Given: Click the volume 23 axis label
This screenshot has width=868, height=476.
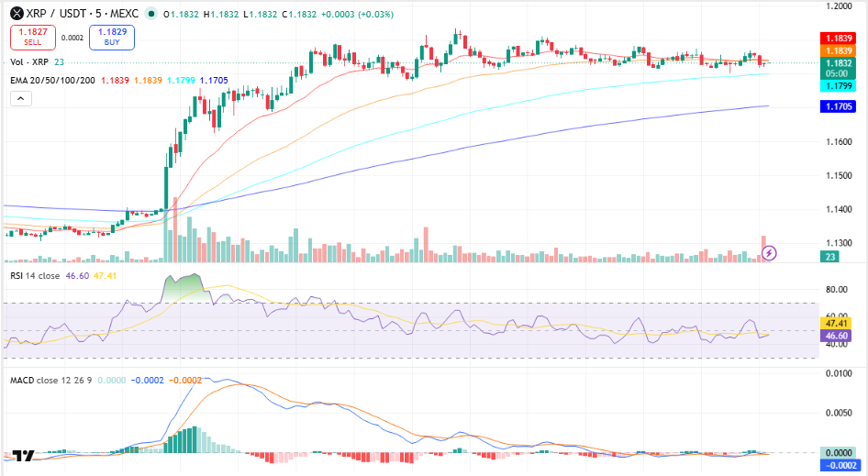Looking at the screenshot, I should click(829, 257).
